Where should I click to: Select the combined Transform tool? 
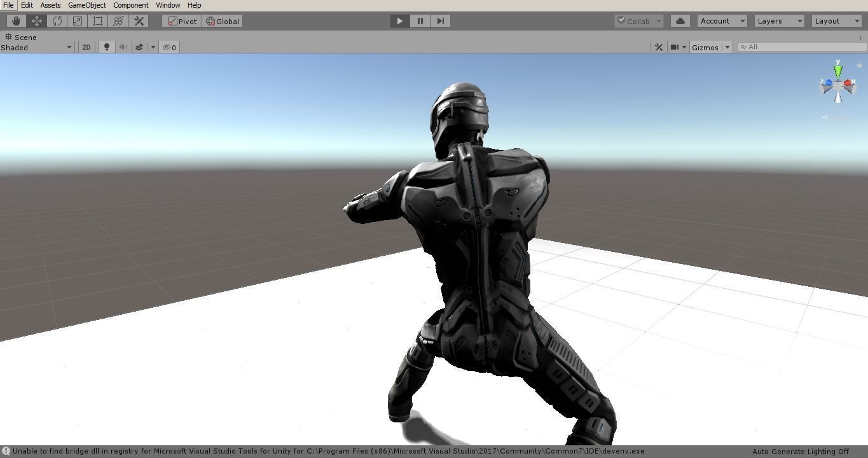[x=118, y=21]
